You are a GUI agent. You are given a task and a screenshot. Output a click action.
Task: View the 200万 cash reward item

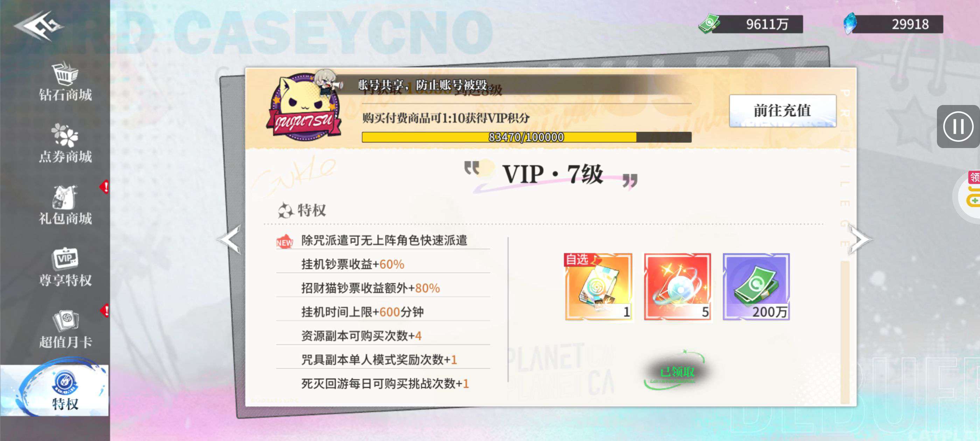[x=756, y=287]
